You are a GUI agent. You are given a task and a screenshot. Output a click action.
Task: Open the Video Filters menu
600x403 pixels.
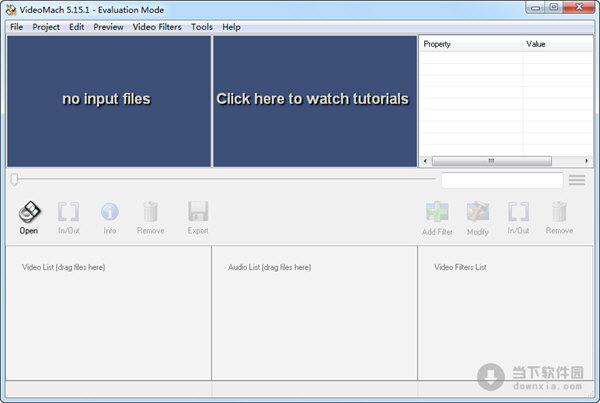click(x=157, y=27)
